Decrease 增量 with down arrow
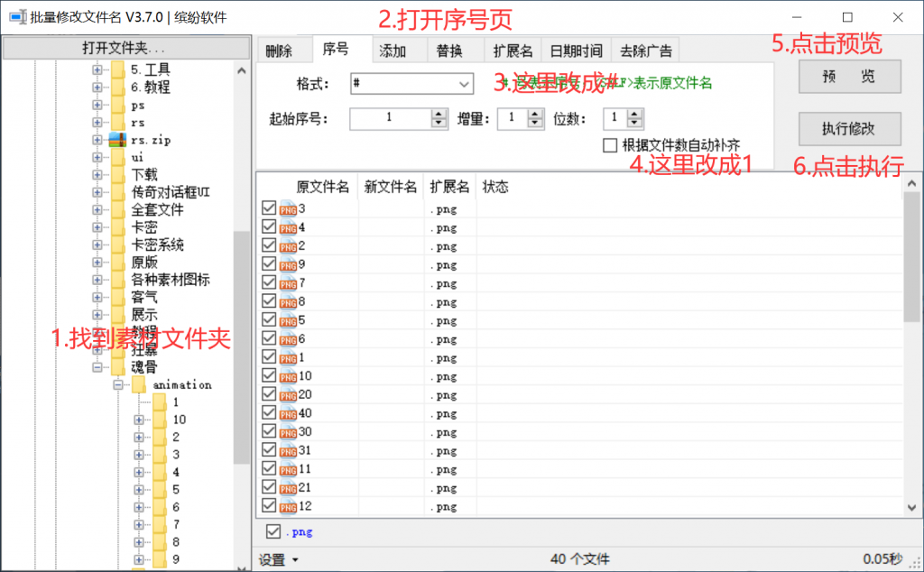 (x=534, y=124)
